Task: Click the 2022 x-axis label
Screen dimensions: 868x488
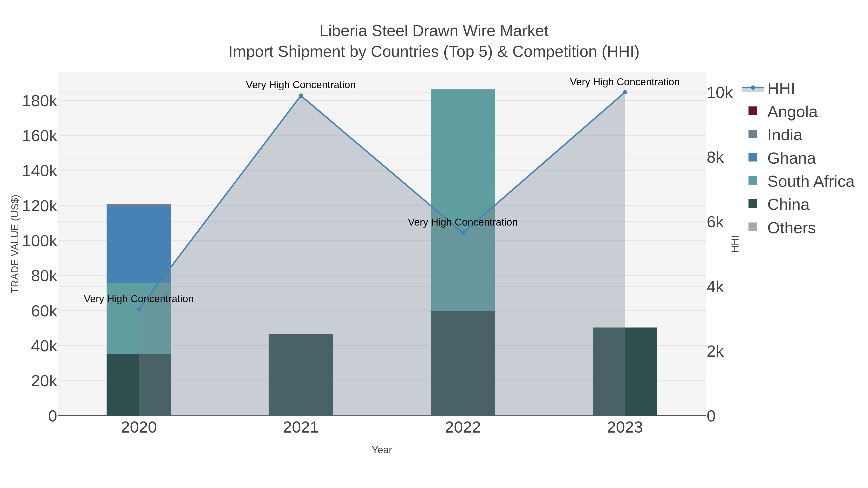Action: pos(463,428)
